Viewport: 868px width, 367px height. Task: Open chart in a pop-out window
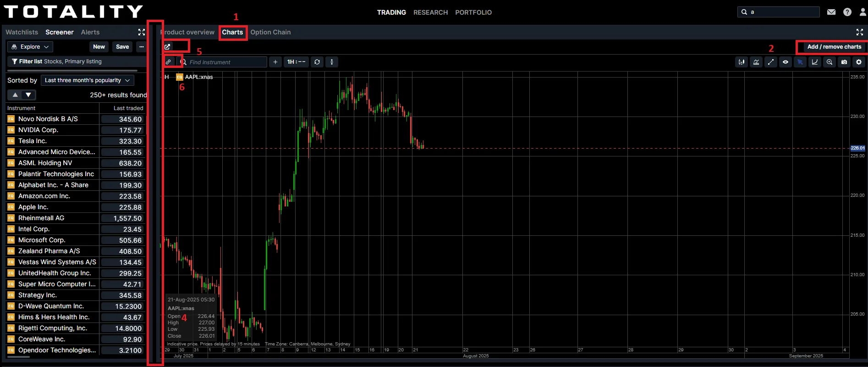(x=168, y=47)
